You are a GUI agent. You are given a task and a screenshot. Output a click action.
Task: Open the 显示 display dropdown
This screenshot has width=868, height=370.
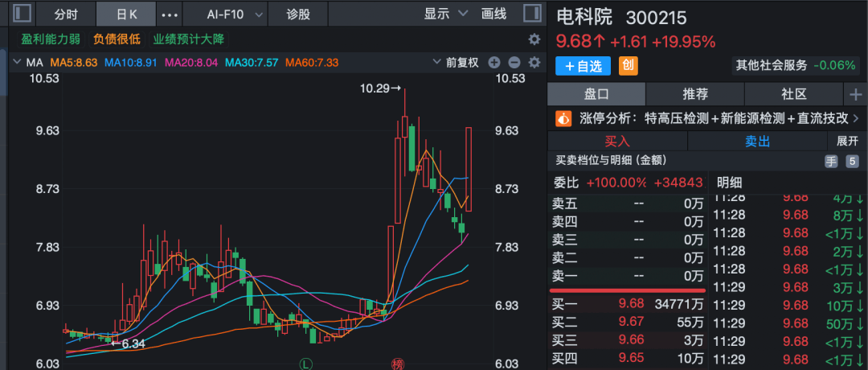click(446, 14)
